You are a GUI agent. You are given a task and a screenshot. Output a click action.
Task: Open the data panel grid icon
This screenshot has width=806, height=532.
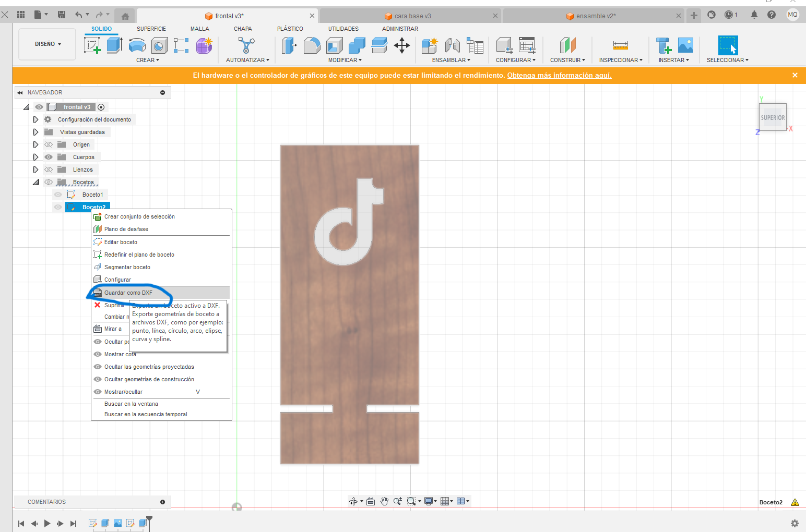(21, 15)
